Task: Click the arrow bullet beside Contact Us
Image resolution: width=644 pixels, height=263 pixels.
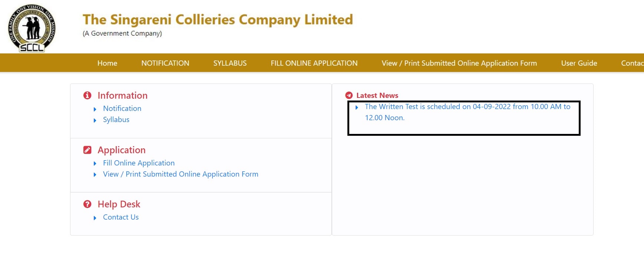Action: [x=95, y=218]
